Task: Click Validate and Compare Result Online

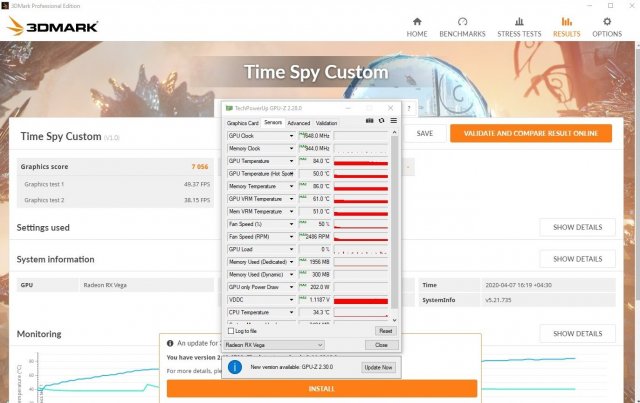Action: coord(530,133)
